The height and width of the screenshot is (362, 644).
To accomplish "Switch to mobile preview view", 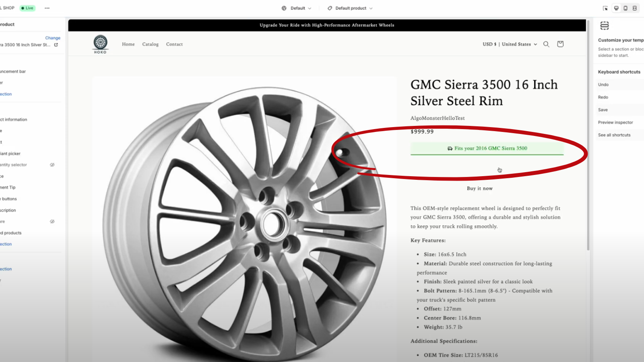I will click(x=625, y=8).
